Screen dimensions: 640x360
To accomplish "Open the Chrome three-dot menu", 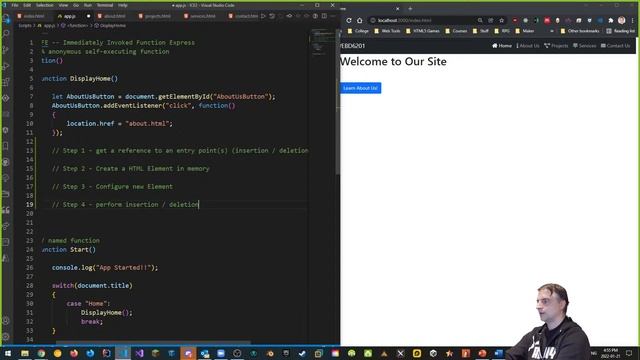I will 633,20.
